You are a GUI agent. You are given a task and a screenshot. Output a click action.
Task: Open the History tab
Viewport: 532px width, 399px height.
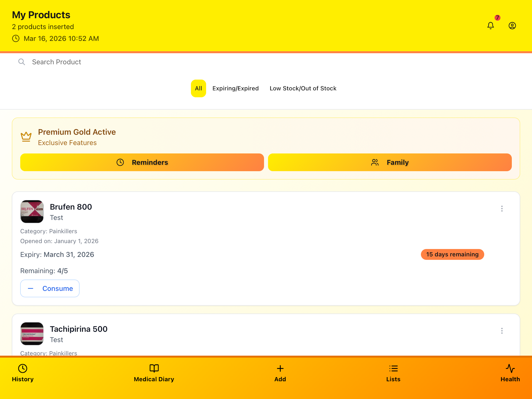tap(23, 373)
